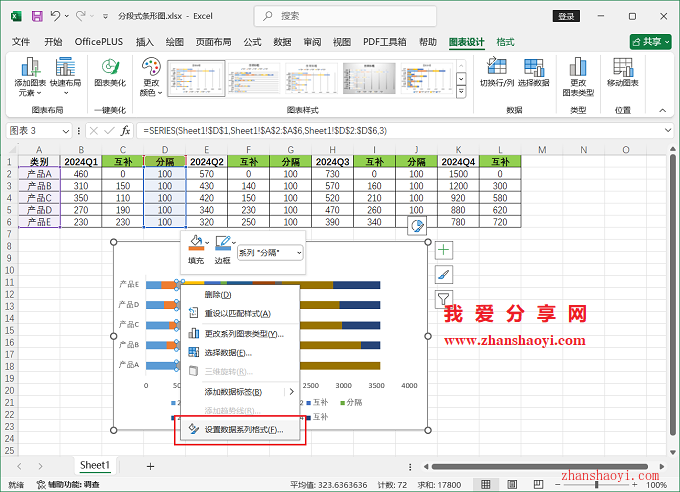Expand the Name Box dropdown
The height and width of the screenshot is (492, 680).
click(72, 131)
